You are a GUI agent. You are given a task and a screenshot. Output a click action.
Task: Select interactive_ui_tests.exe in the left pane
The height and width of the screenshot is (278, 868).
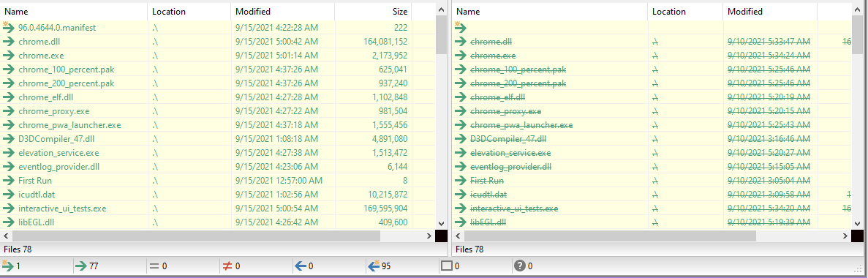[62, 209]
